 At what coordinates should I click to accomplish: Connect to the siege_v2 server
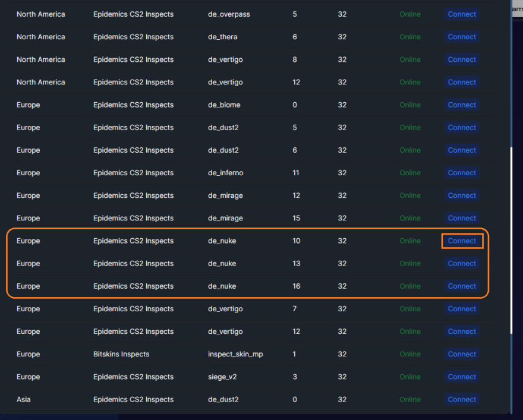pyautogui.click(x=462, y=377)
